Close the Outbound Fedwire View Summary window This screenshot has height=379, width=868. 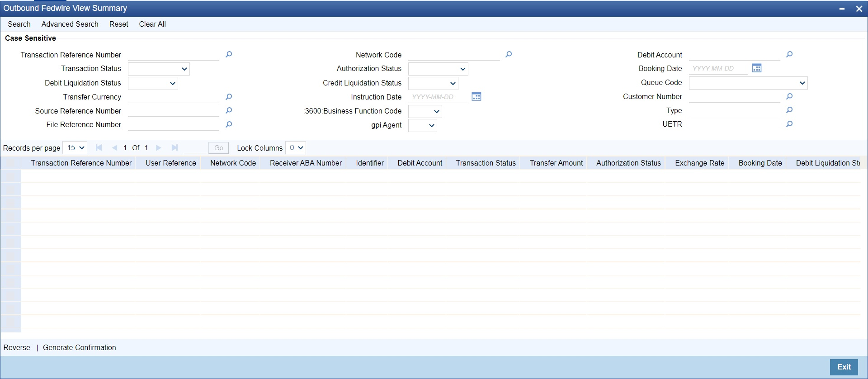859,9
